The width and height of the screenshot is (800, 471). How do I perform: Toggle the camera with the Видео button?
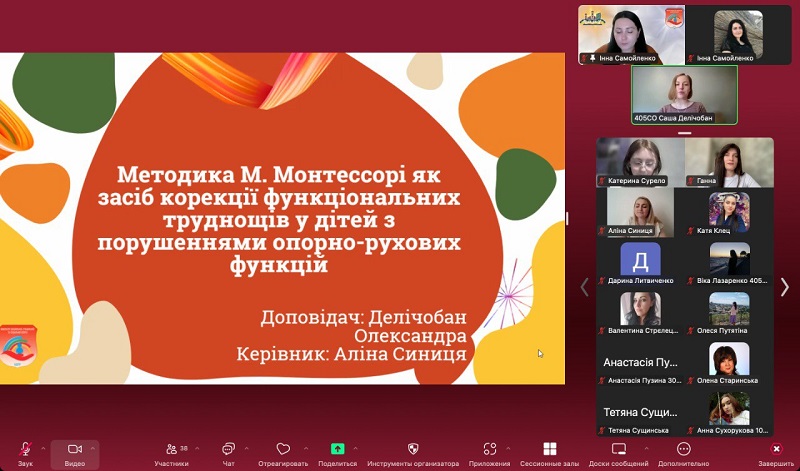[x=74, y=450]
